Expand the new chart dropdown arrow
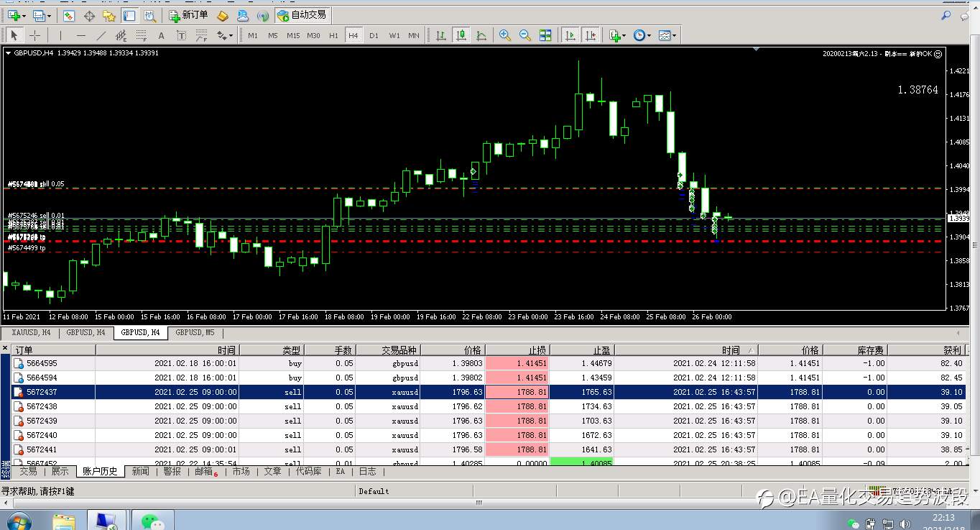The height and width of the screenshot is (530, 980). [x=24, y=15]
